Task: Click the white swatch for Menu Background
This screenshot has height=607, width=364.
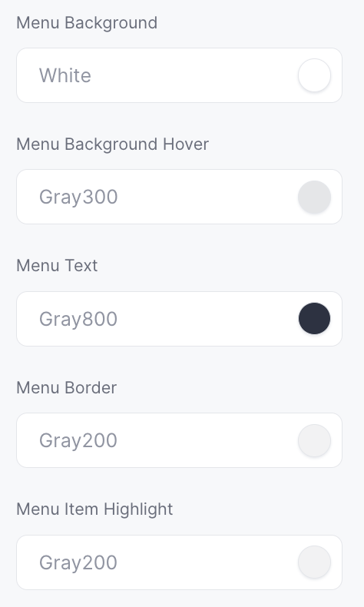Action: [314, 75]
